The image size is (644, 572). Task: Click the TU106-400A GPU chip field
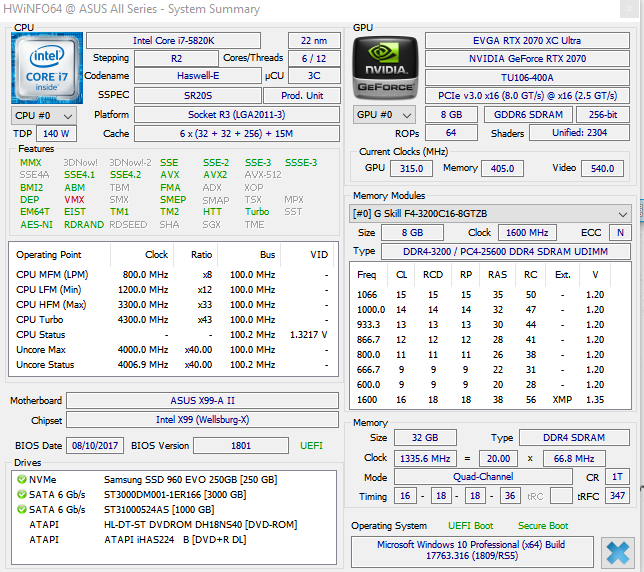(527, 78)
